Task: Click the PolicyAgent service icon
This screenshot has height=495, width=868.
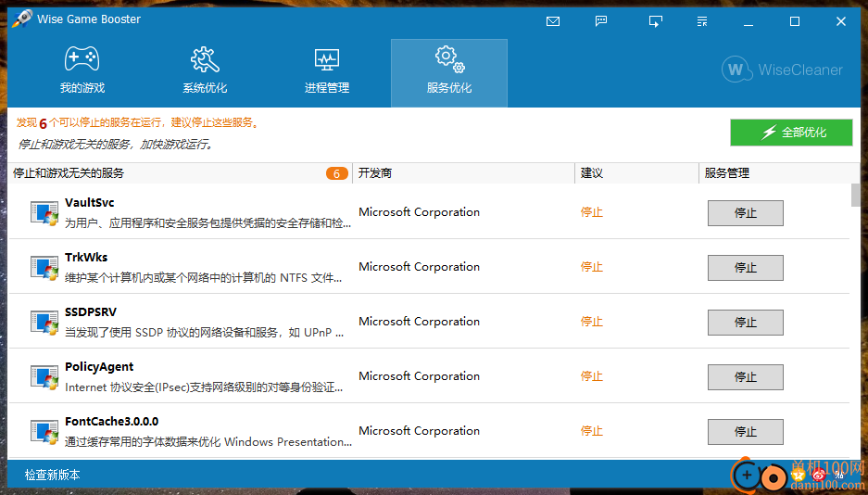Action: (44, 377)
